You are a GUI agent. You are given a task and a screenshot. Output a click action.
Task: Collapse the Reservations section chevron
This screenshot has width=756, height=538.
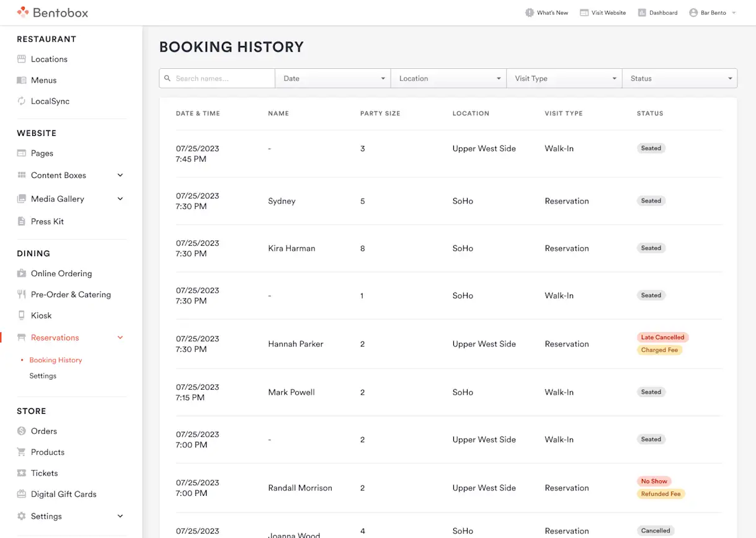pyautogui.click(x=120, y=338)
